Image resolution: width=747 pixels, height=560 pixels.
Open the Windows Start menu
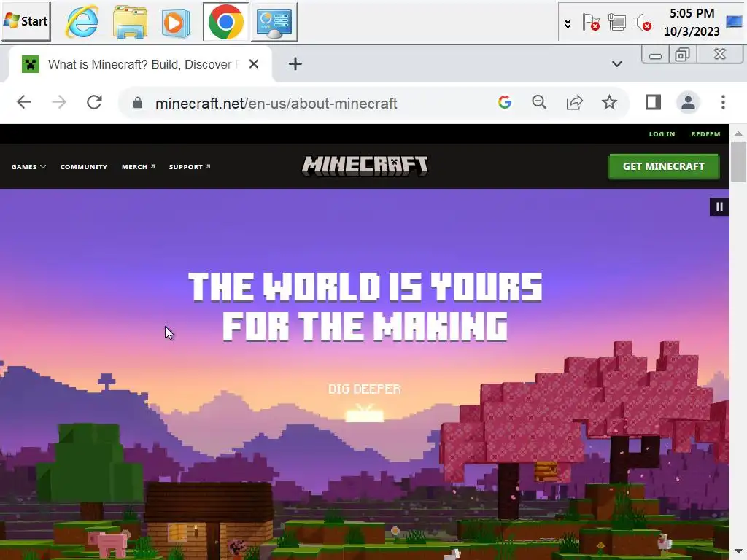[x=26, y=21]
